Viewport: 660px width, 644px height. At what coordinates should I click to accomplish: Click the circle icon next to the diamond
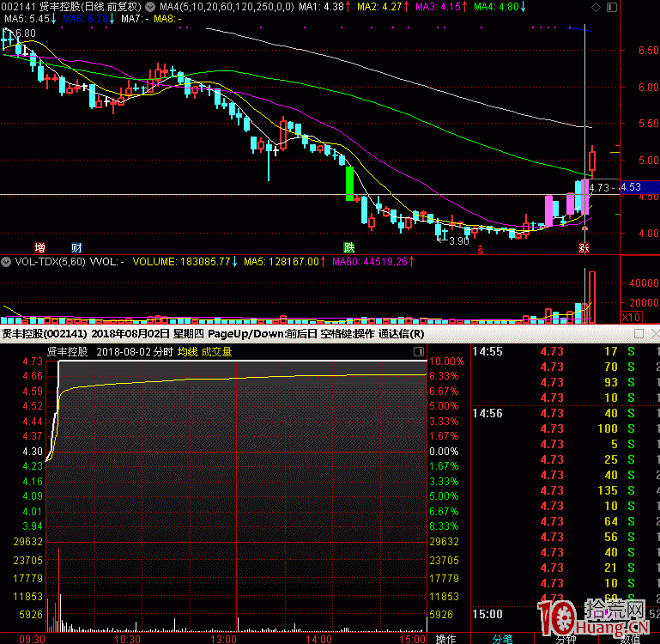tap(610, 6)
